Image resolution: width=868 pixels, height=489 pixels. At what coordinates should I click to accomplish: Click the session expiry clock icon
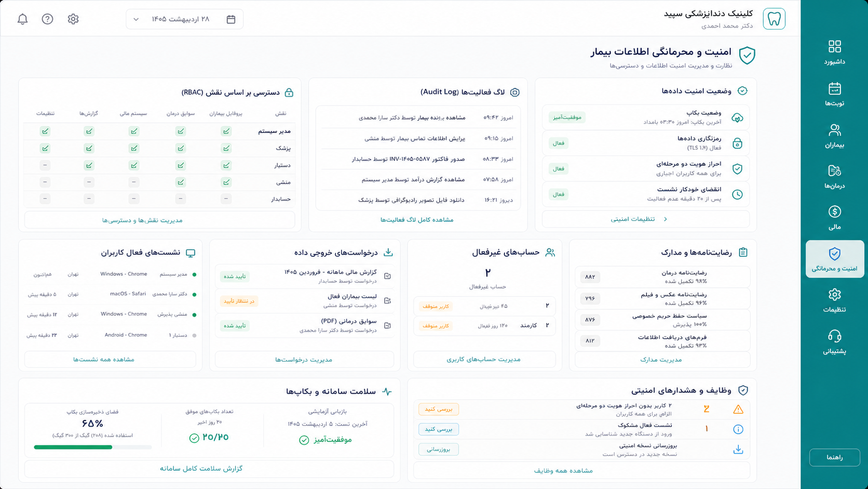click(x=737, y=194)
